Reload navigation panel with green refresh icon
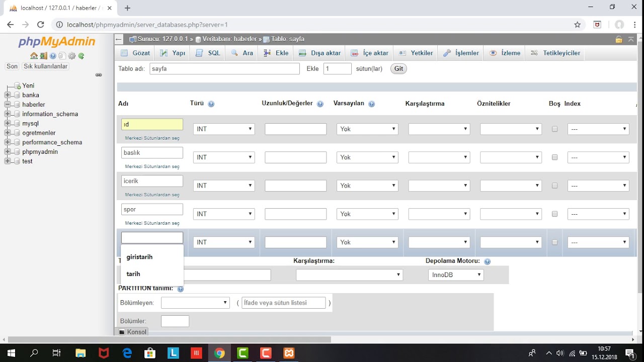The height and width of the screenshot is (362, 644). pyautogui.click(x=81, y=56)
